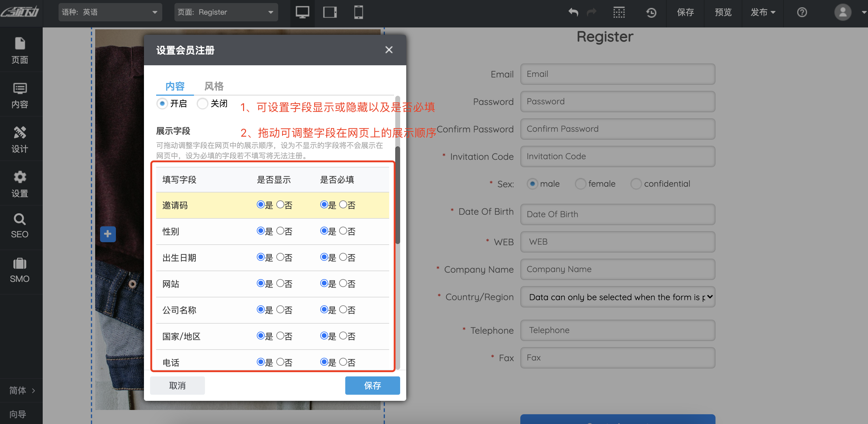The height and width of the screenshot is (424, 868).
Task: Open the 语种 language dropdown
Action: click(110, 13)
